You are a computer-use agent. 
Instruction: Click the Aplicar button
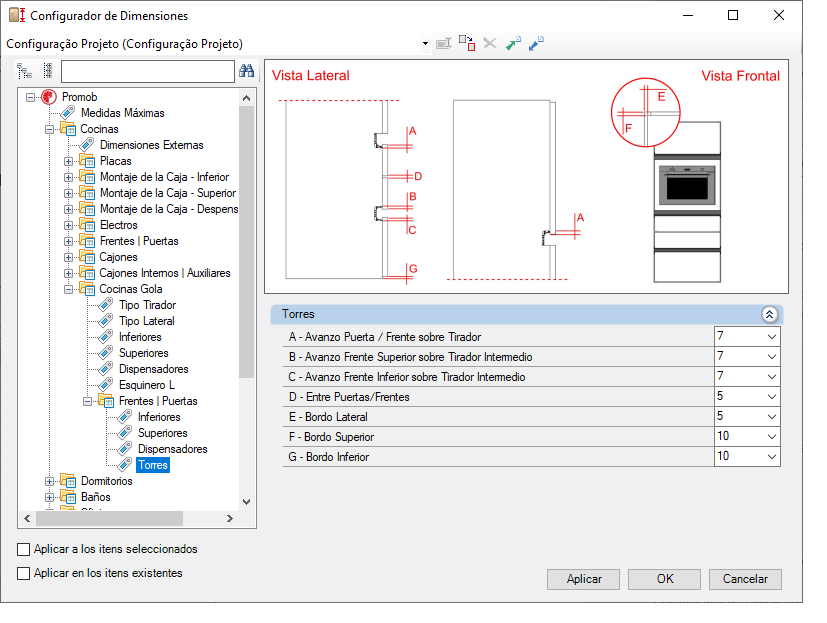(584, 579)
